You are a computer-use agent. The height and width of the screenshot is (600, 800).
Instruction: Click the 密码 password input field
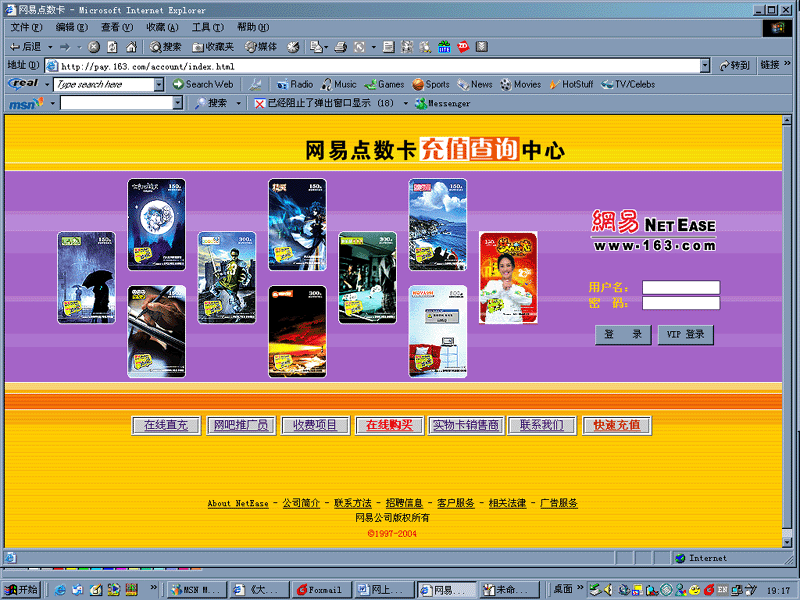click(x=681, y=303)
